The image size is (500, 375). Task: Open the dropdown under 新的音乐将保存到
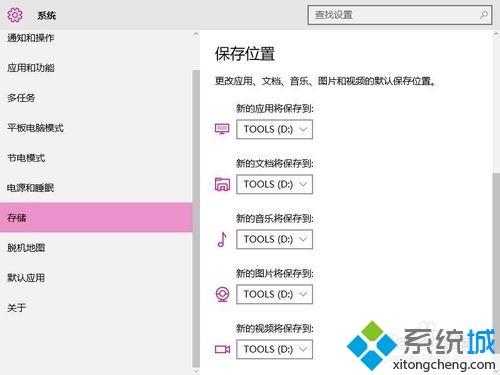[274, 239]
